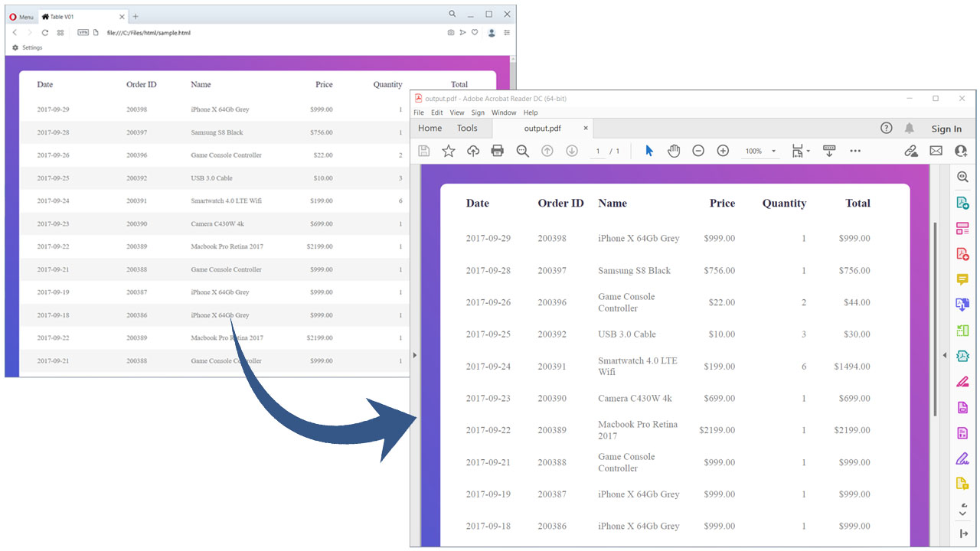Viewport: 980px width, 551px height.
Task: Open the notifications bell
Action: point(910,128)
